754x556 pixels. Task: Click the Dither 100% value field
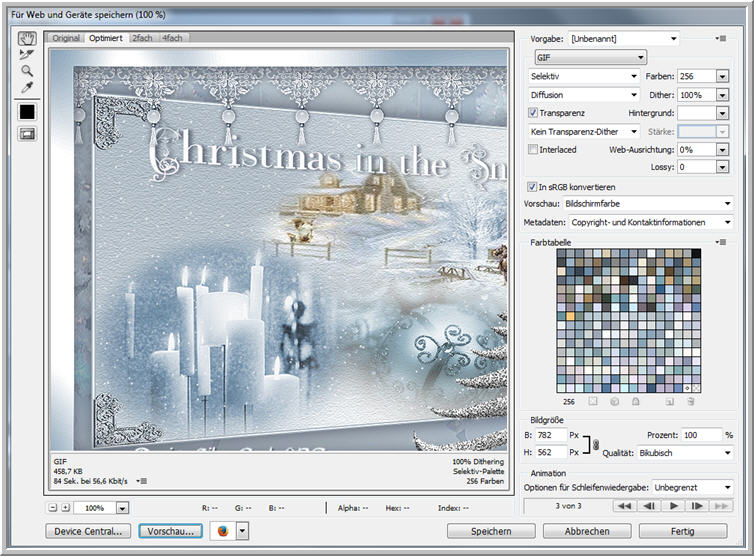point(696,95)
